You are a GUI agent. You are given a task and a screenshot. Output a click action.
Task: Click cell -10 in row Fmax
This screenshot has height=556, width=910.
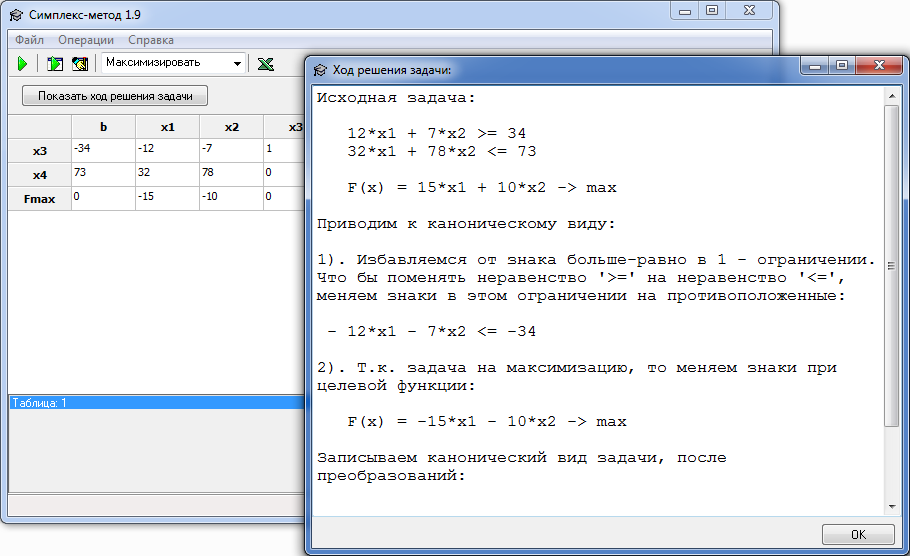point(231,198)
